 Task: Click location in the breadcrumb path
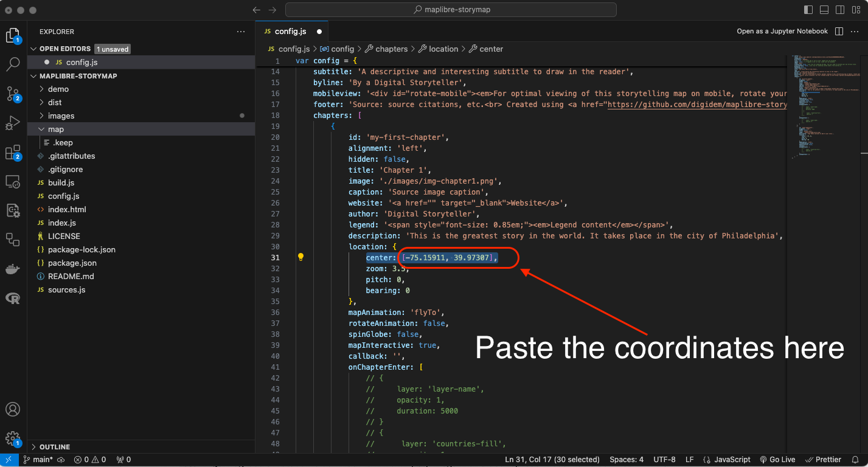pyautogui.click(x=443, y=49)
